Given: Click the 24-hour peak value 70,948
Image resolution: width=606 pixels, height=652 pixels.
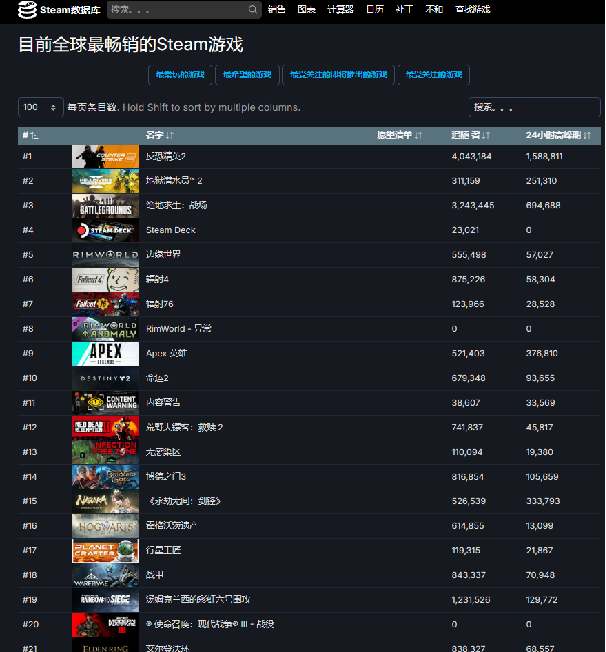Looking at the screenshot, I should click(540, 575).
